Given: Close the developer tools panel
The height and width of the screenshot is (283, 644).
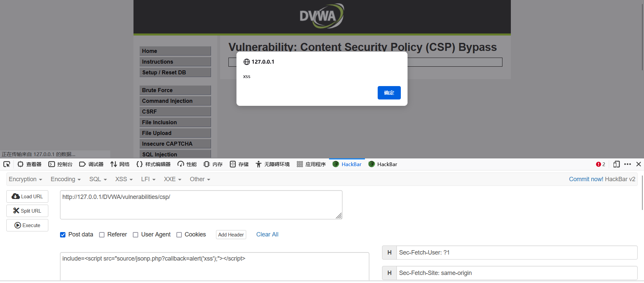Looking at the screenshot, I should pos(639,164).
